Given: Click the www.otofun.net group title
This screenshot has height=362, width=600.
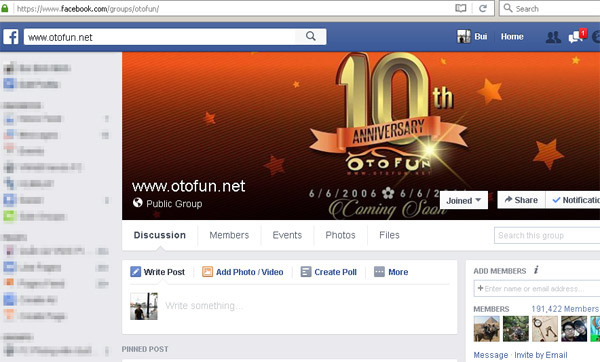Looking at the screenshot, I should (x=188, y=186).
